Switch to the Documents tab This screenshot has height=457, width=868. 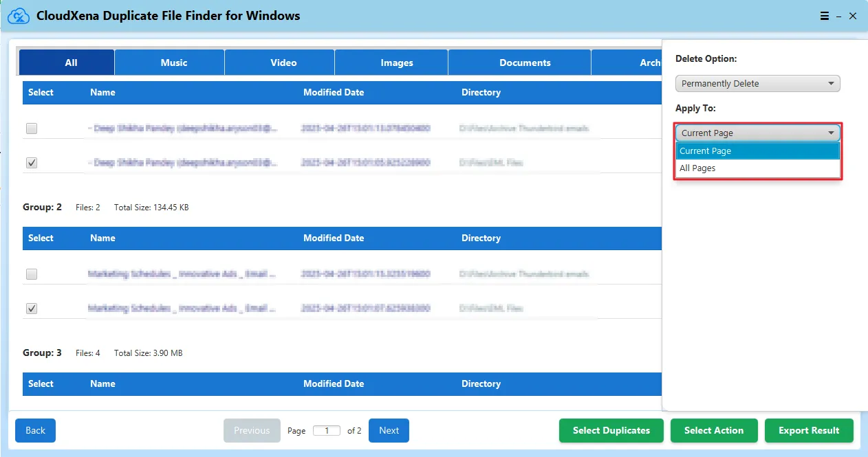tap(525, 63)
